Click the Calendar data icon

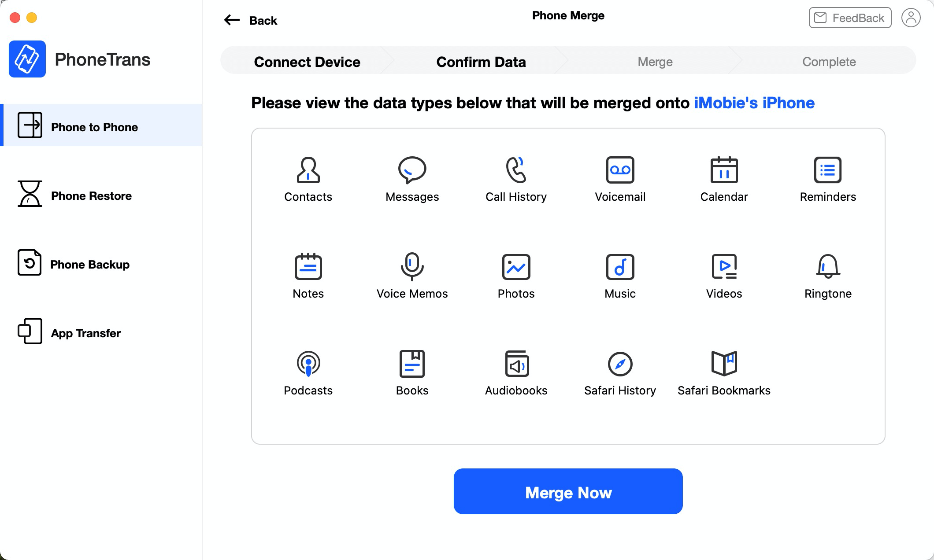[724, 170]
